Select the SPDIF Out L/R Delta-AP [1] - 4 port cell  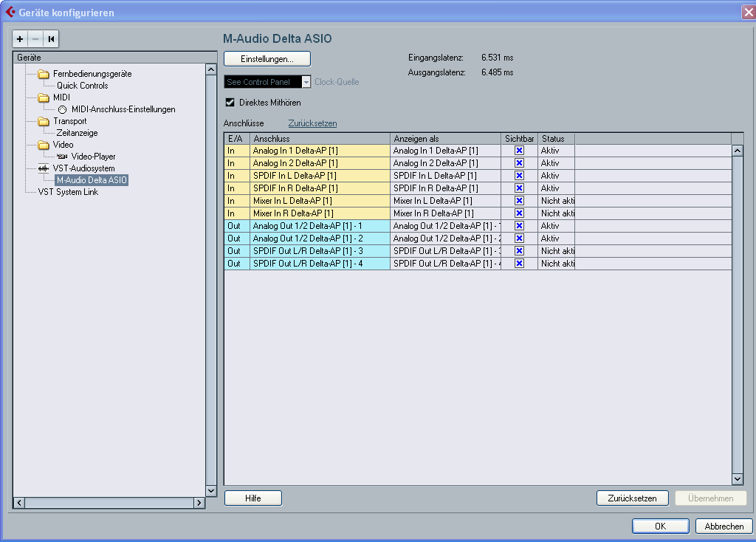(x=320, y=264)
